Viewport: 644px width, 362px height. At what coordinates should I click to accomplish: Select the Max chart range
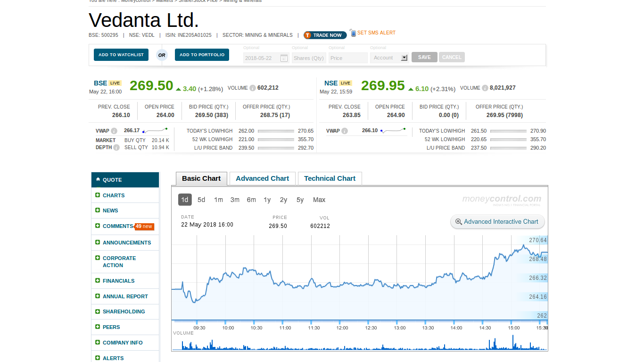click(x=319, y=200)
